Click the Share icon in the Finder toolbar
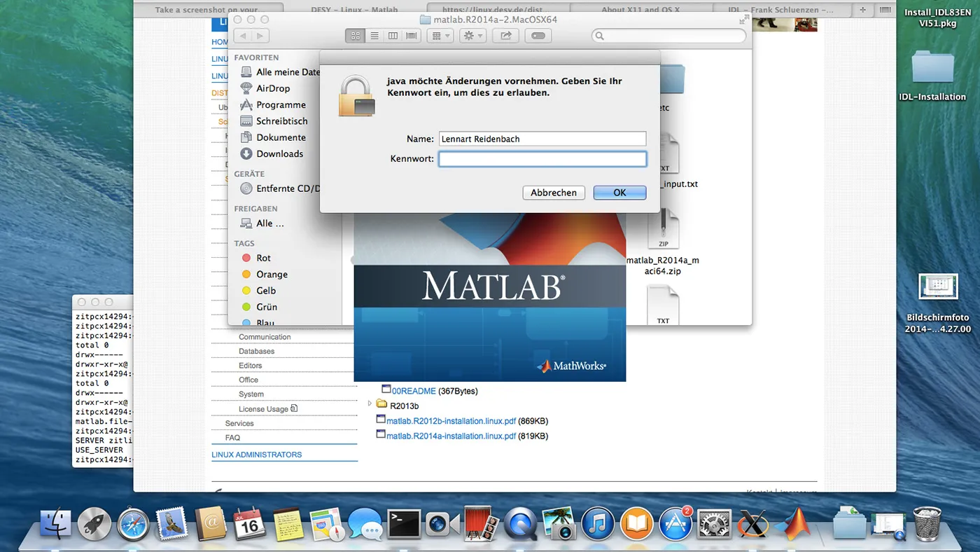 505,35
